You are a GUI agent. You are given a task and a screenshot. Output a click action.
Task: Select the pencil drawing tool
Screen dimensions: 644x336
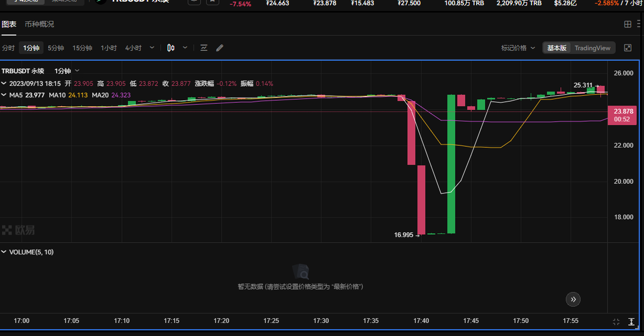coord(219,48)
